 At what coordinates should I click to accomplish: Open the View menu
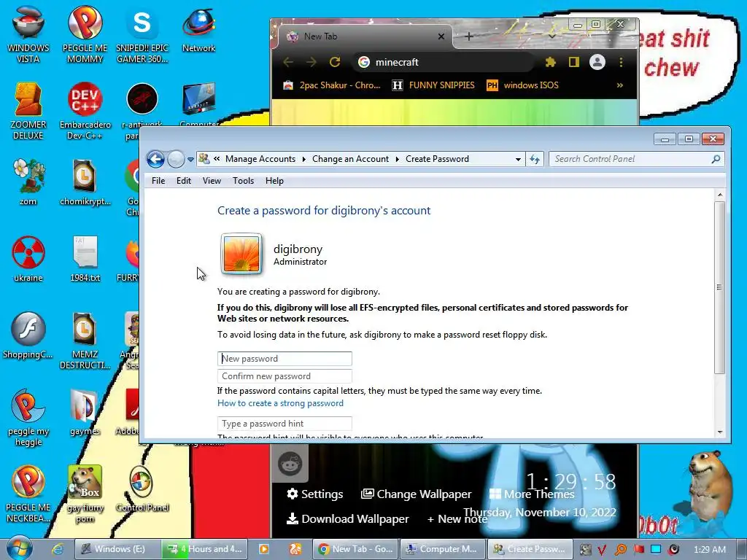click(212, 181)
